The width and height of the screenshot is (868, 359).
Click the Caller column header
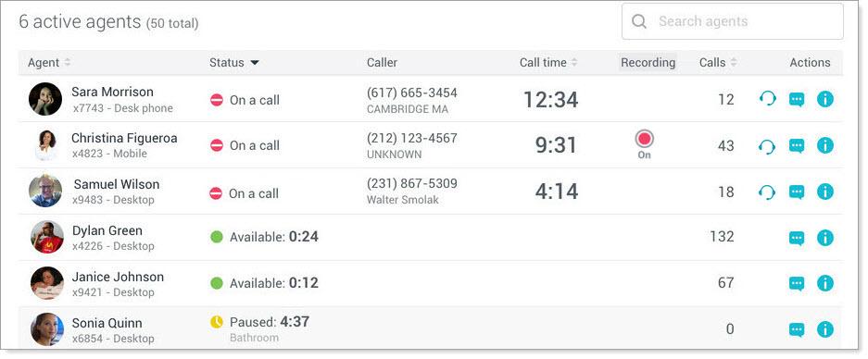(x=382, y=63)
